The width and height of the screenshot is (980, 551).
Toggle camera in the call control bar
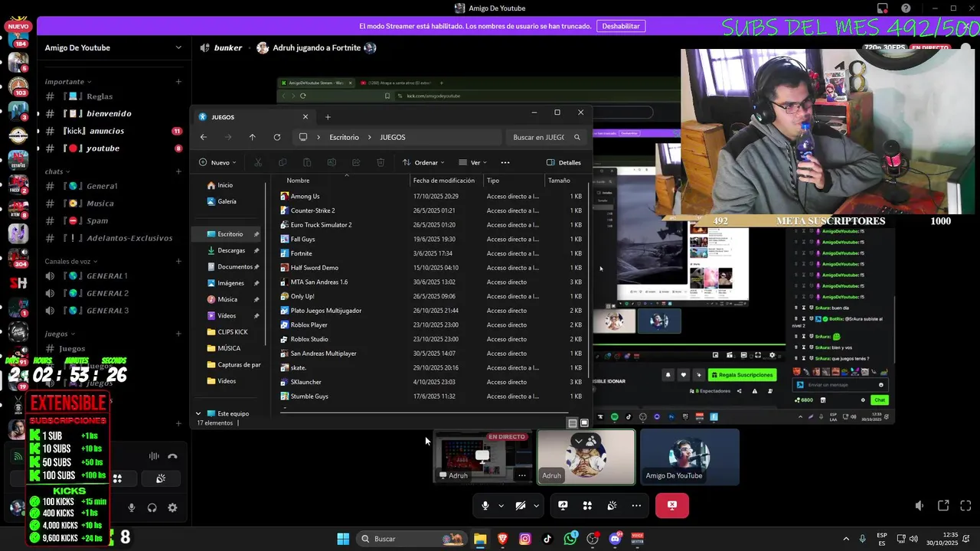click(x=521, y=505)
